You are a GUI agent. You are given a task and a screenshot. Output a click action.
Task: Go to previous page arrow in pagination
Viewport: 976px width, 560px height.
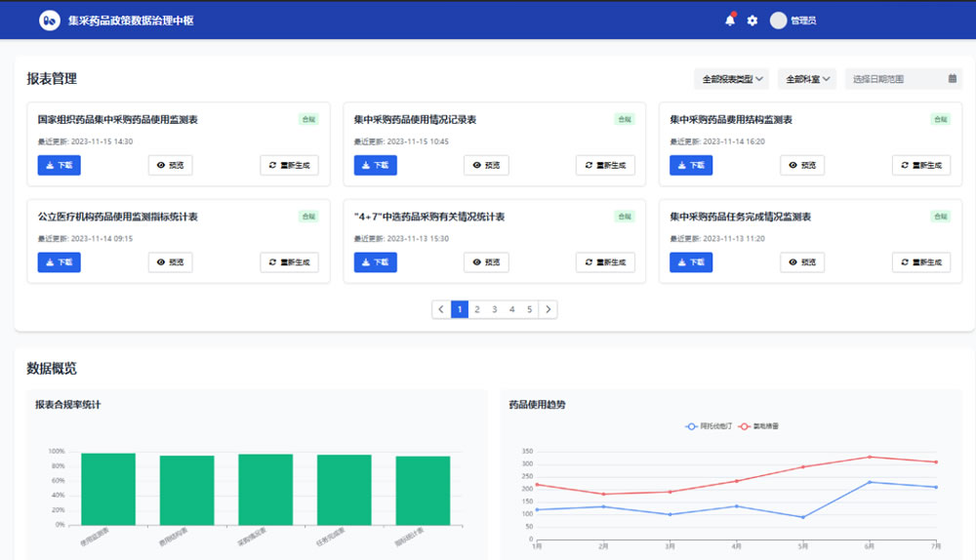[x=441, y=309]
